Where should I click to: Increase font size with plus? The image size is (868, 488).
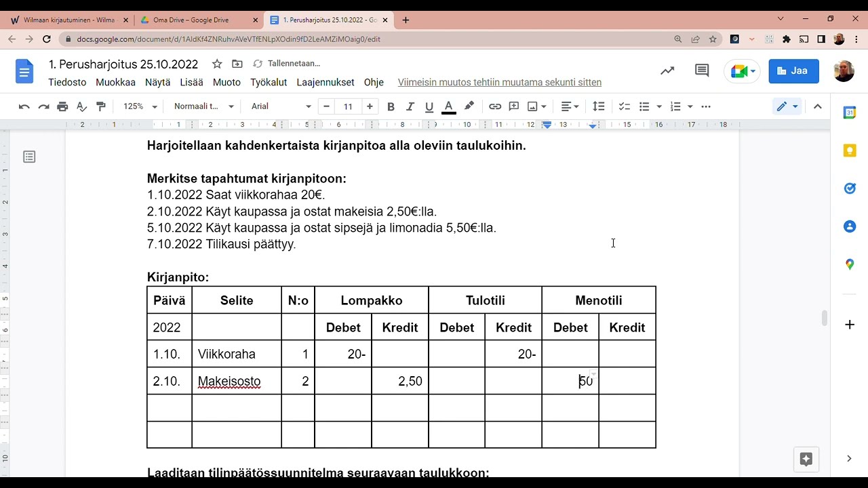pyautogui.click(x=370, y=106)
